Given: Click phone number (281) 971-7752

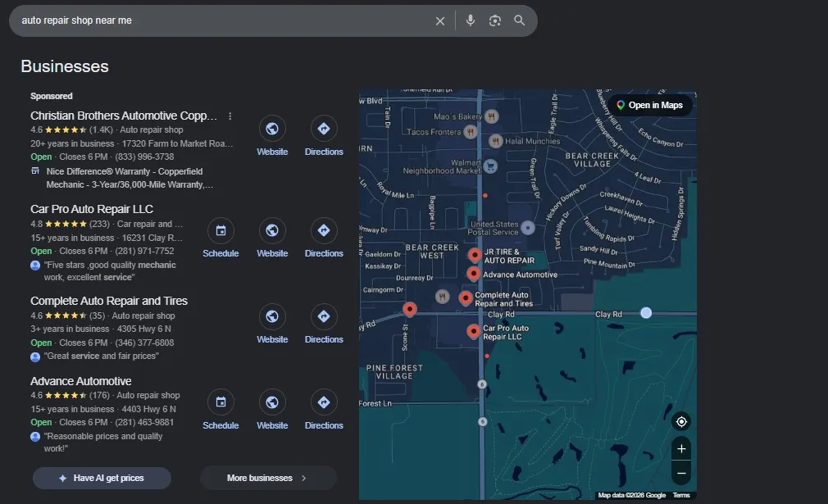Looking at the screenshot, I should [x=144, y=252].
